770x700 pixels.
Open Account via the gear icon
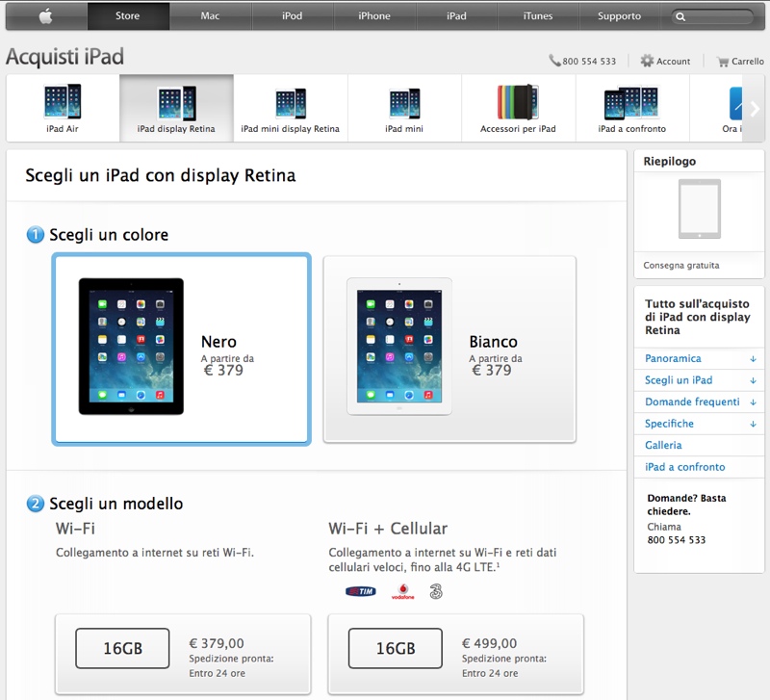tap(647, 61)
